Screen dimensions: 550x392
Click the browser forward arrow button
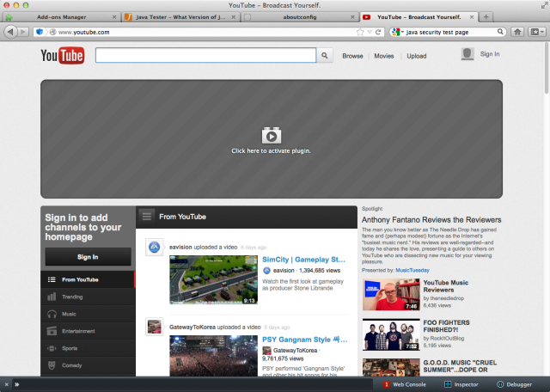click(x=23, y=32)
